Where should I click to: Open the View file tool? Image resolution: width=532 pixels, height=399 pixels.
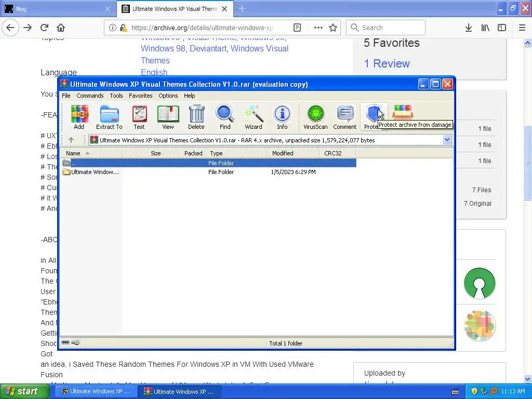(x=168, y=117)
